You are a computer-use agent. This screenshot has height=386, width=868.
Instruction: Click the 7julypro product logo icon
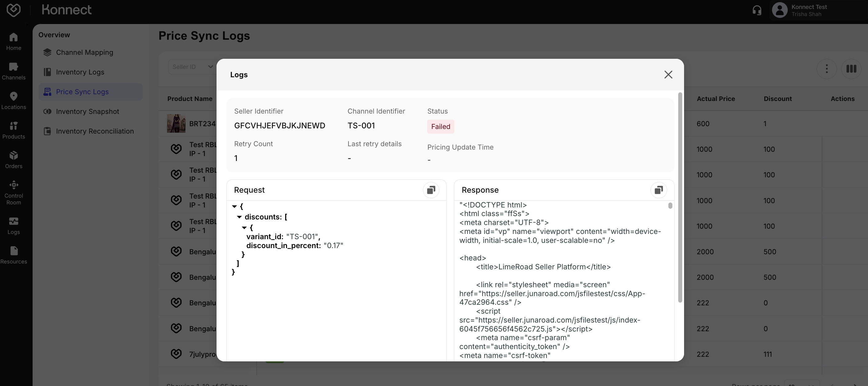(176, 354)
